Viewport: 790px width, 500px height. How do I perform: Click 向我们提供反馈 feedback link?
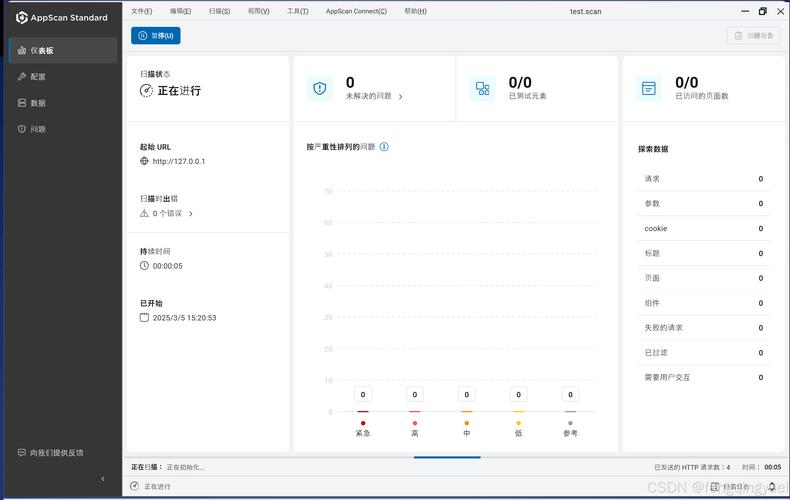click(51, 453)
